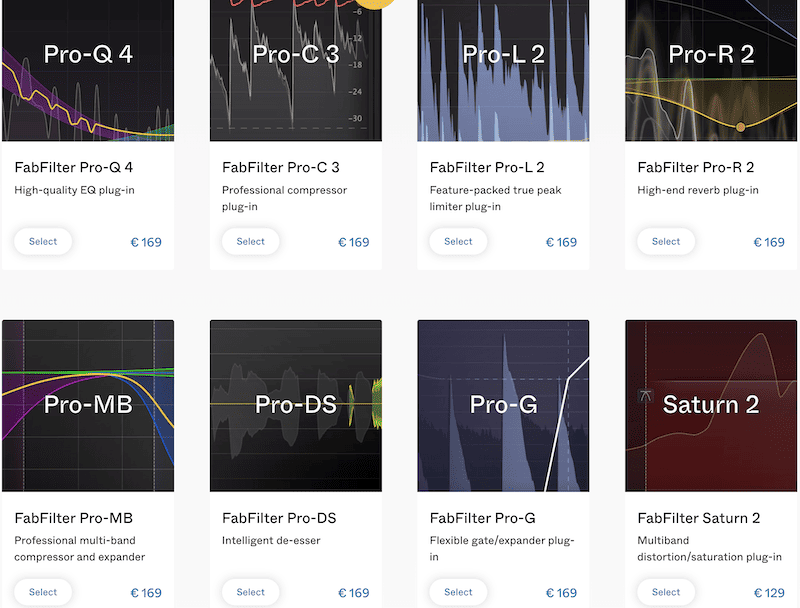Click the Pro-G gate thumbnail
The height and width of the screenshot is (608, 800).
click(x=503, y=405)
